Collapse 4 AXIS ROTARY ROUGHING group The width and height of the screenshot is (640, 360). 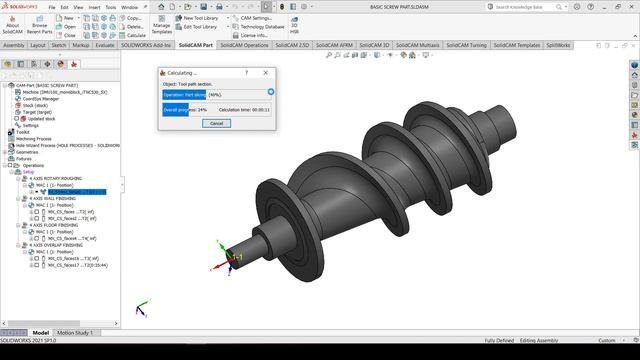tap(18, 179)
